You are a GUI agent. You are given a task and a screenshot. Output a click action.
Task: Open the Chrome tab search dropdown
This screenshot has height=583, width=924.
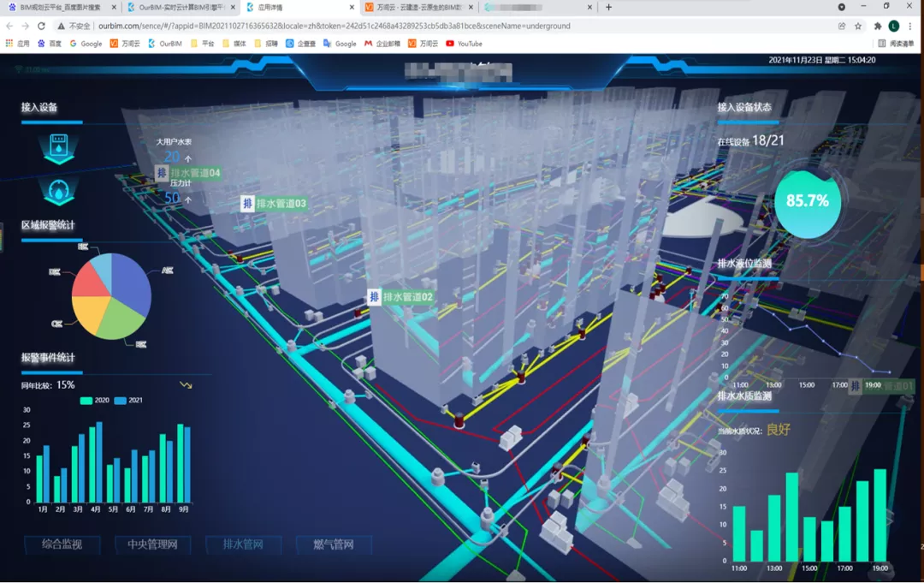pyautogui.click(x=842, y=7)
